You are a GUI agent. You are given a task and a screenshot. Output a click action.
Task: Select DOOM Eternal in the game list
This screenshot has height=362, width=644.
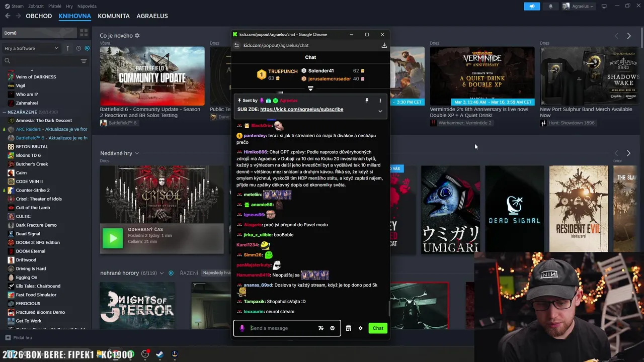[30, 251]
